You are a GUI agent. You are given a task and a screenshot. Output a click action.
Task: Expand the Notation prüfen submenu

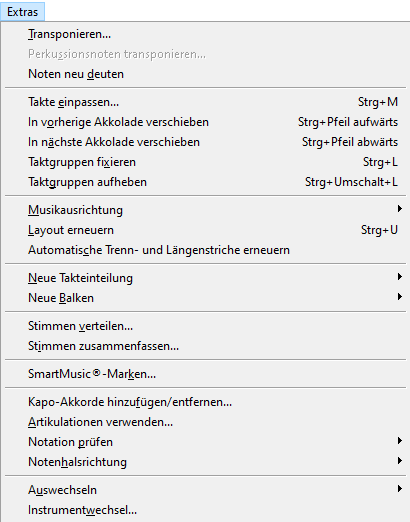(x=205, y=442)
